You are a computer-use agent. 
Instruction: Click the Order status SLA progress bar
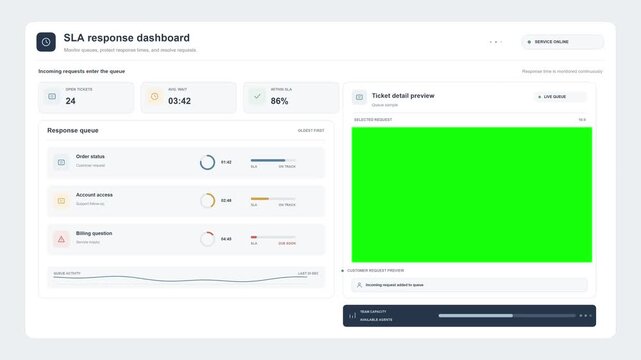273,160
